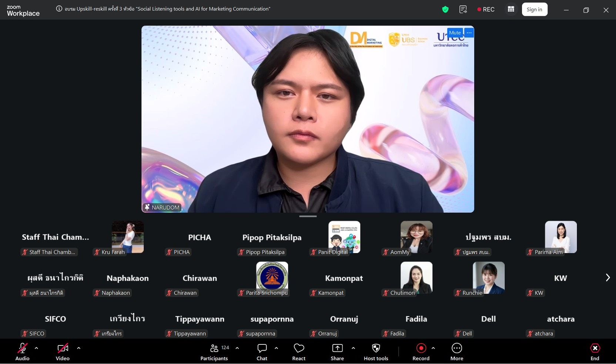Start Share screen
Image resolution: width=616 pixels, height=364 pixels.
click(337, 352)
